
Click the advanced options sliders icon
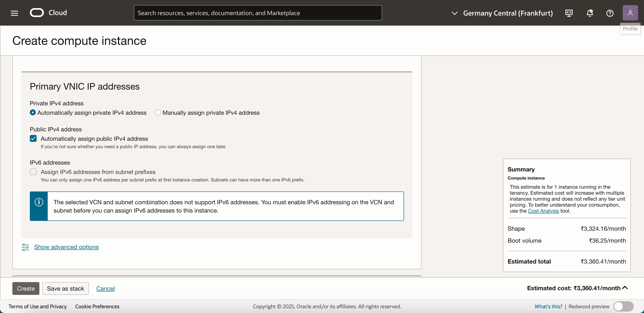[x=25, y=247]
